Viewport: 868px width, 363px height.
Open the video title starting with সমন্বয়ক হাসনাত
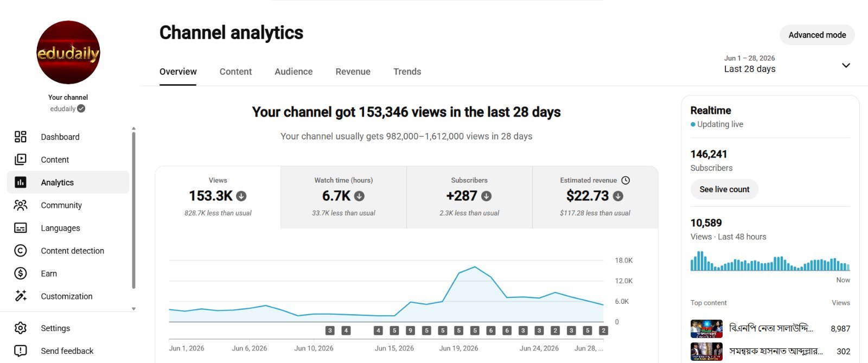coord(776,352)
